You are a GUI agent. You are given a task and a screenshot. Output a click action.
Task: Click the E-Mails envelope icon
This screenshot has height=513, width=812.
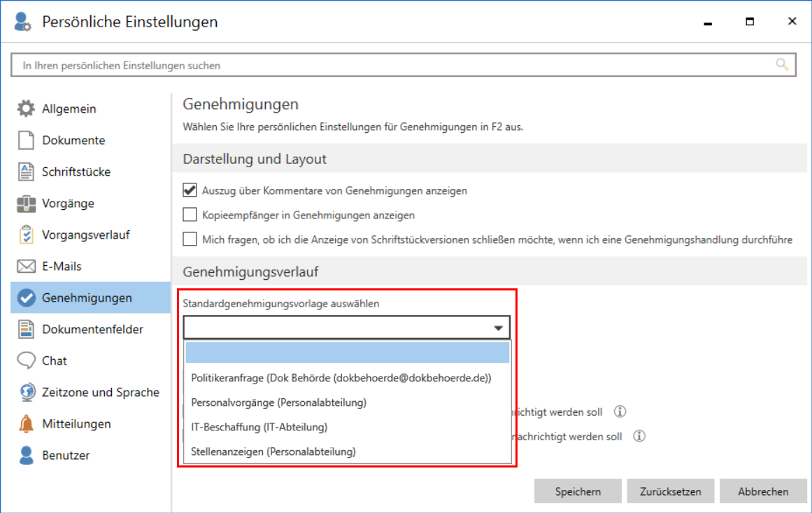point(26,267)
